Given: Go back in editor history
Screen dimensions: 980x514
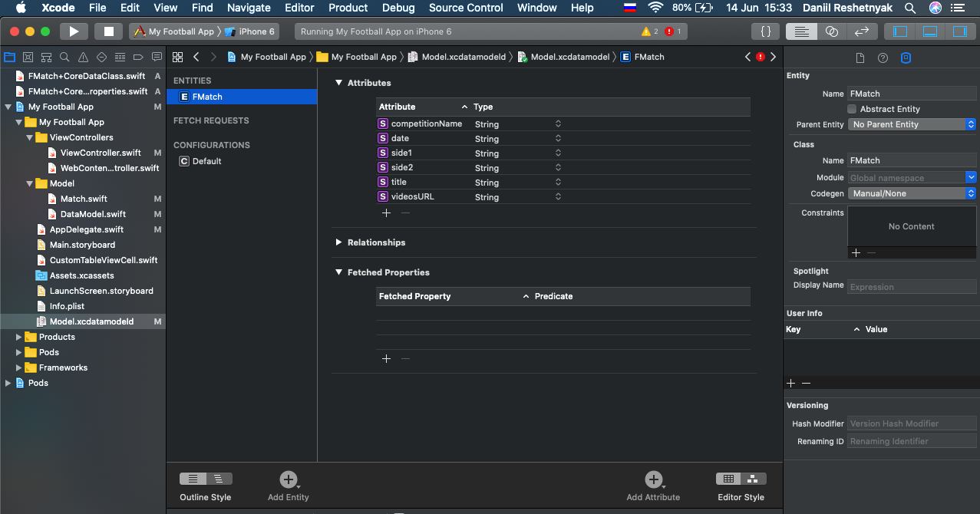Looking at the screenshot, I should point(196,57).
